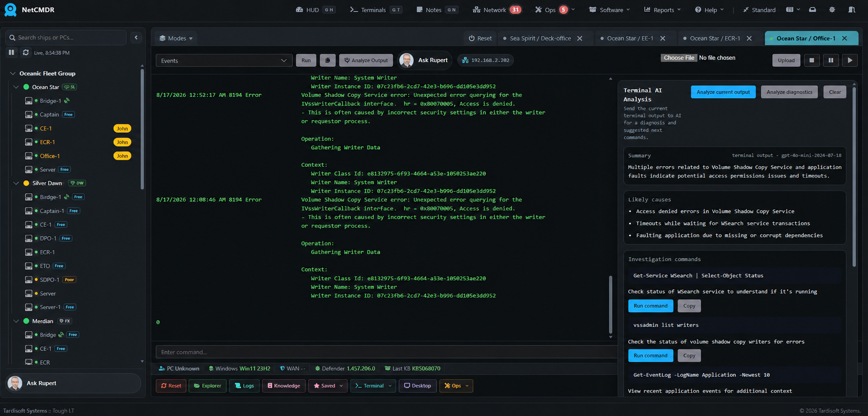Click the Reset tab button
Screen dimensions: 868x416
pyautogui.click(x=480, y=38)
